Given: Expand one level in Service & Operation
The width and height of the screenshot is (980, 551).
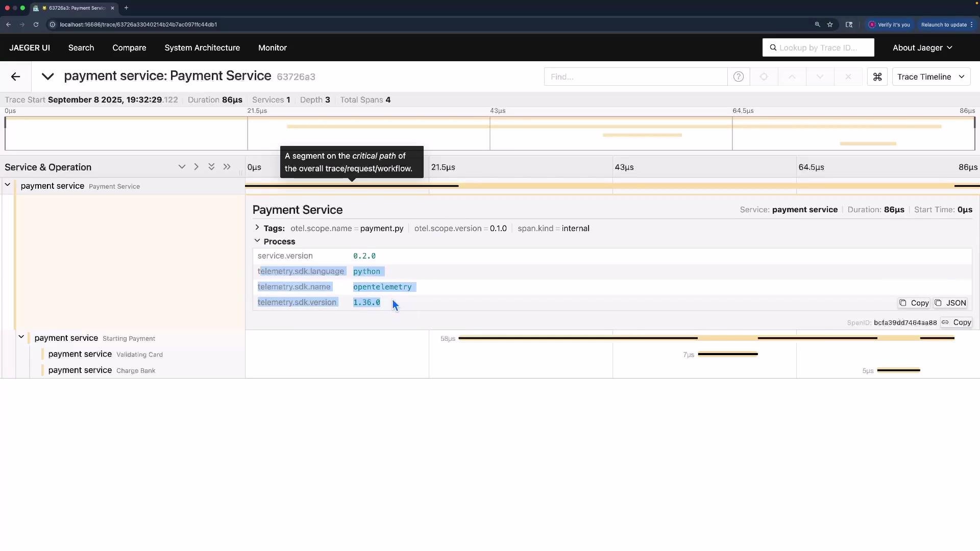Looking at the screenshot, I should [182, 167].
